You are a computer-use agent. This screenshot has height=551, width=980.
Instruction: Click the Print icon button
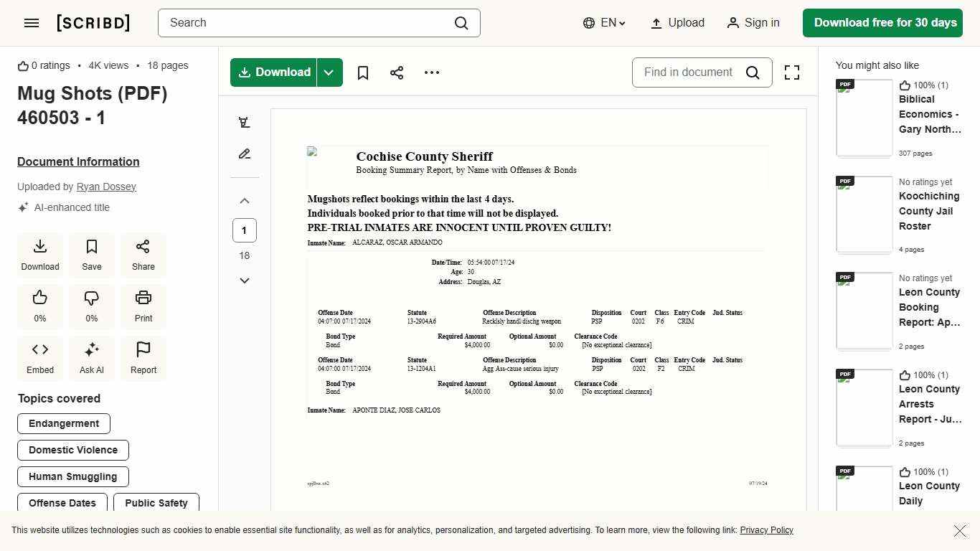[x=143, y=306]
